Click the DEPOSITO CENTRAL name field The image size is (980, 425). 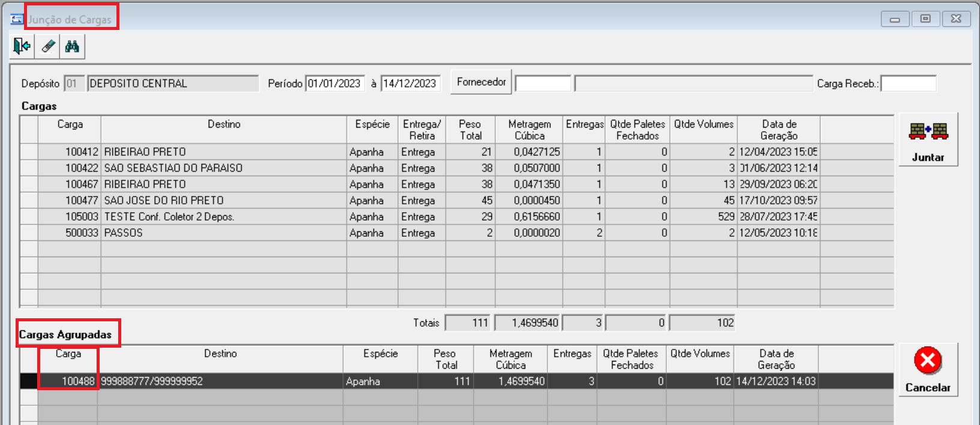click(173, 83)
